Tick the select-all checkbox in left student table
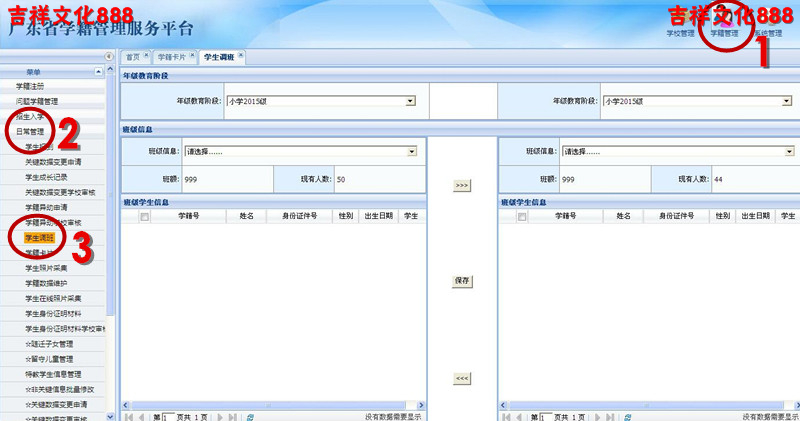This screenshot has width=800, height=421. pyautogui.click(x=144, y=217)
